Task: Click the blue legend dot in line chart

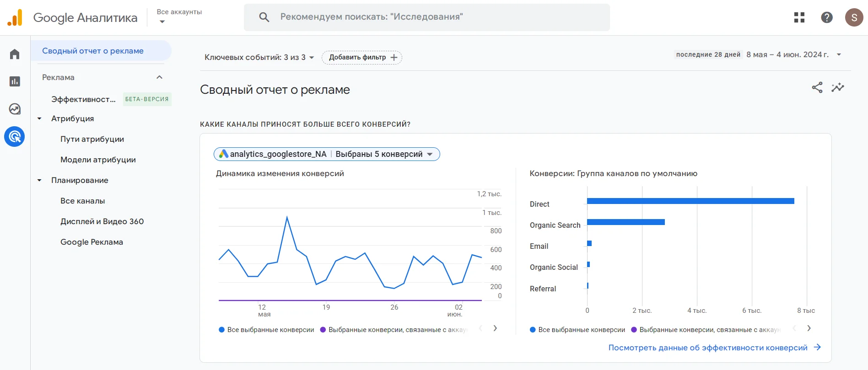Action: coord(221,330)
